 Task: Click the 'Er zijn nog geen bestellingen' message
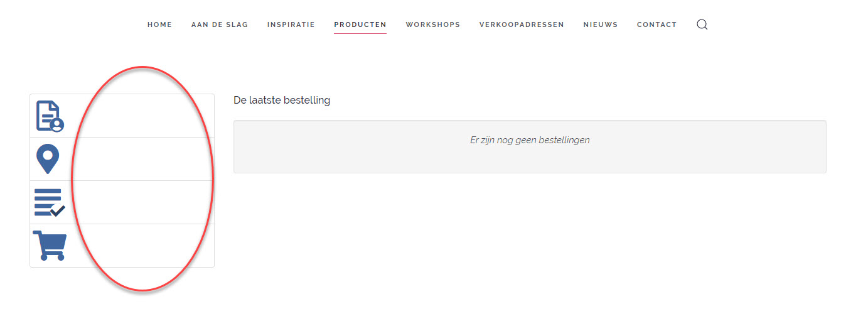pyautogui.click(x=530, y=140)
